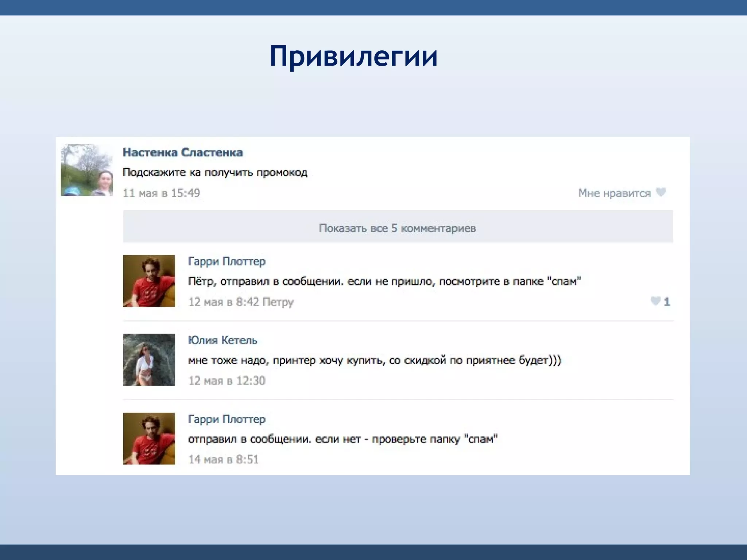Open Гарри Плоттер name on 14 мая comment
The height and width of the screenshot is (560, 747).
[227, 419]
